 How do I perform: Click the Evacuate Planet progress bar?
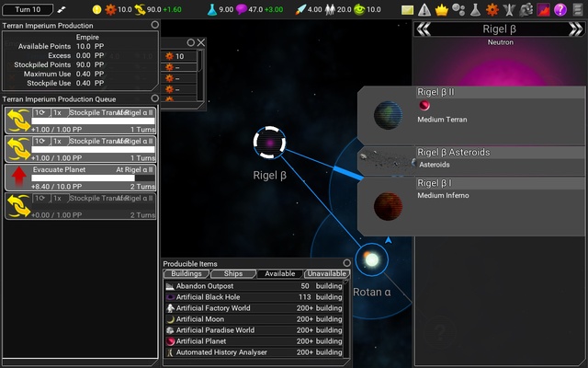93,178
